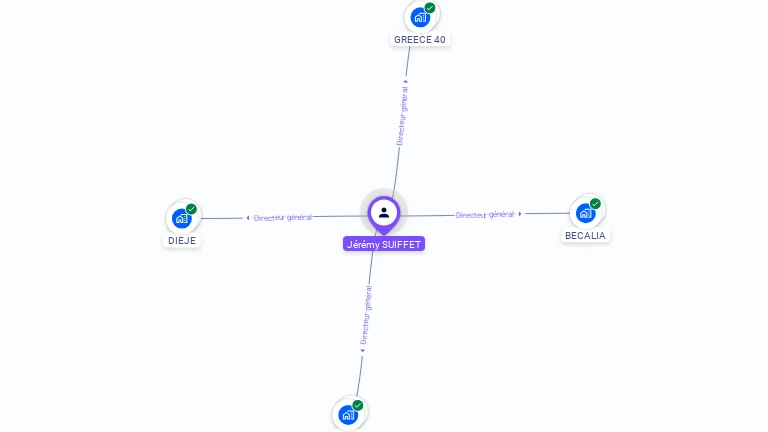This screenshot has width=768, height=432.
Task: Click the unlabeled bottom company node icon
Action: click(x=348, y=415)
